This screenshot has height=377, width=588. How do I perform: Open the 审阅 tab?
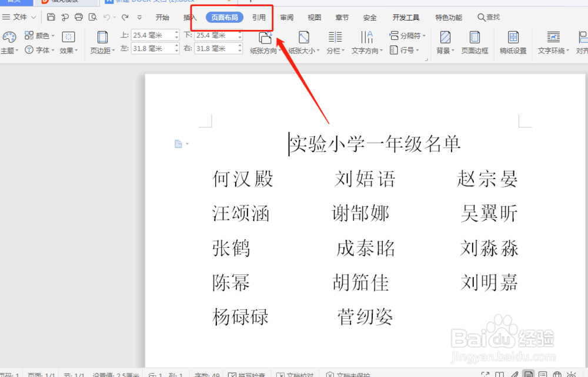tap(287, 18)
